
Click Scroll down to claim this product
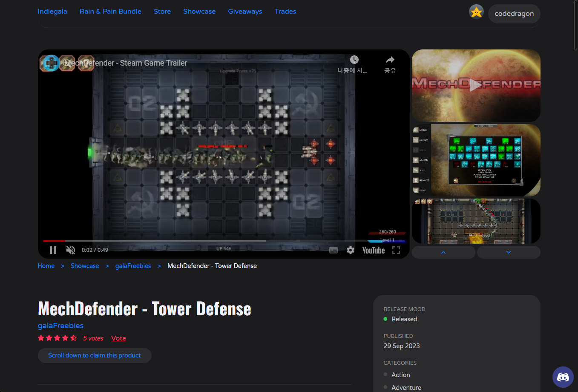pyautogui.click(x=95, y=355)
